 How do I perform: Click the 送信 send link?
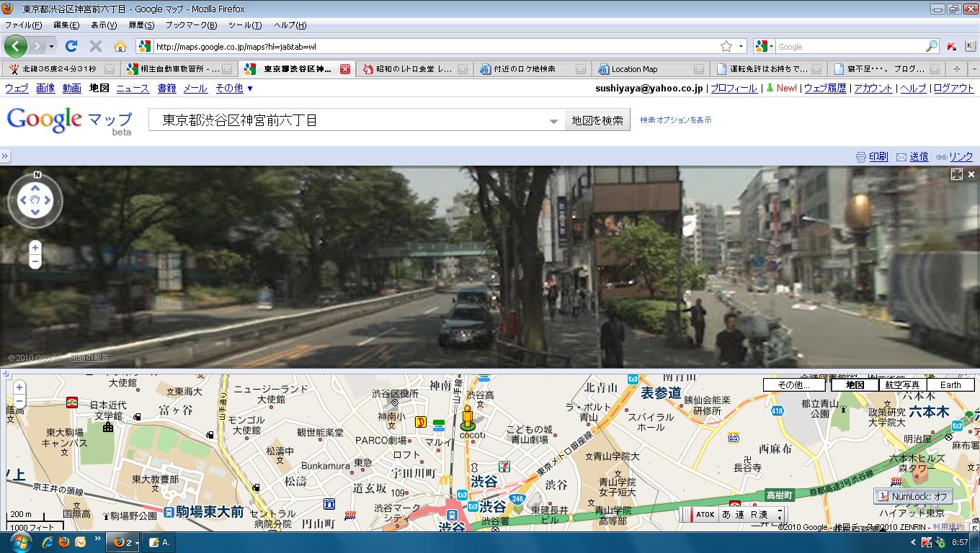click(x=918, y=156)
